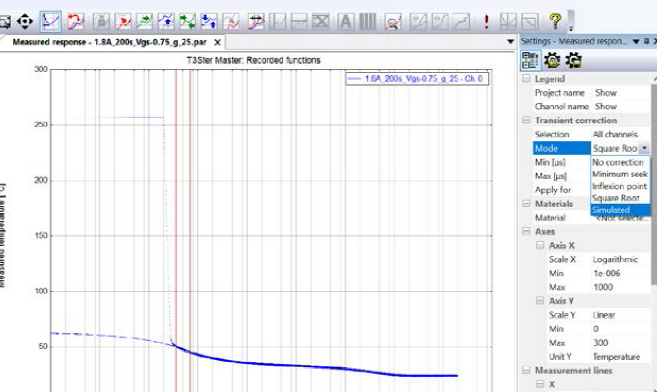This screenshot has width=657, height=392.
Task: Select the Mode property row label
Action: (561, 148)
